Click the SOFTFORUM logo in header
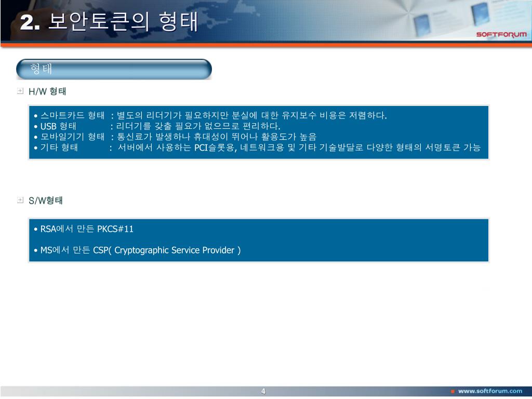532x399 pixels. pyautogui.click(x=501, y=35)
